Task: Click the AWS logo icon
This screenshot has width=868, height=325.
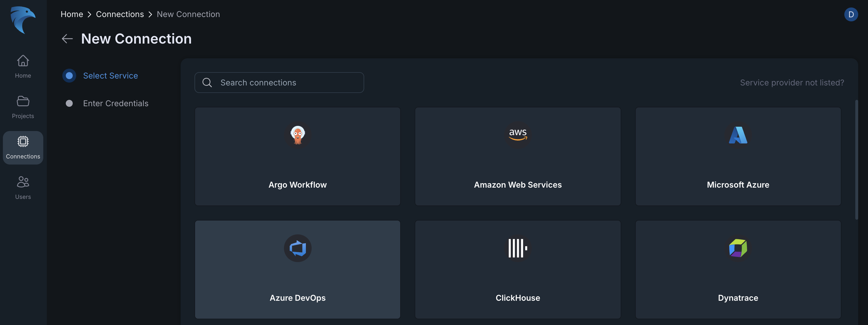Action: pos(518,134)
